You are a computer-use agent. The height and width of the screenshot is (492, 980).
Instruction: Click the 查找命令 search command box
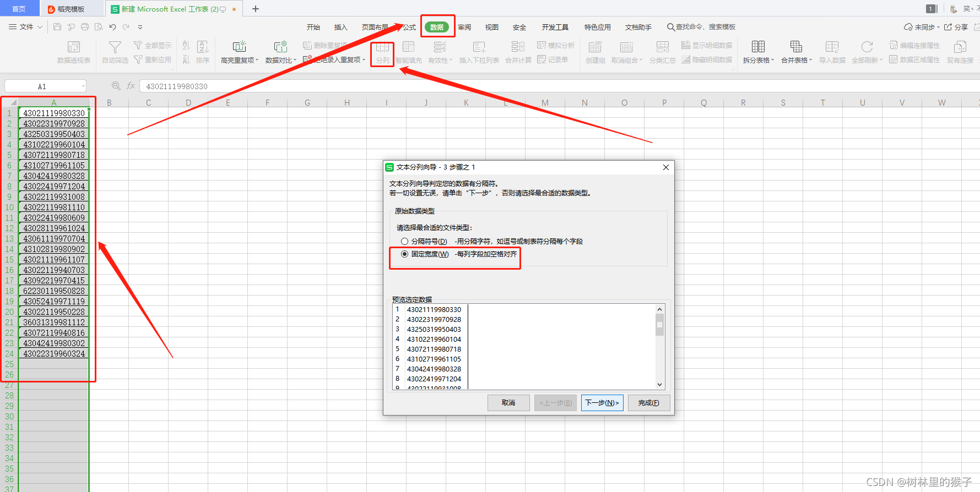click(x=701, y=27)
